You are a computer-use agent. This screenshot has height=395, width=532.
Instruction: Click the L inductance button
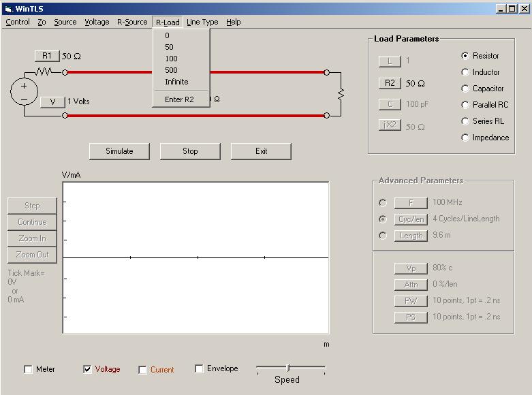tap(390, 61)
